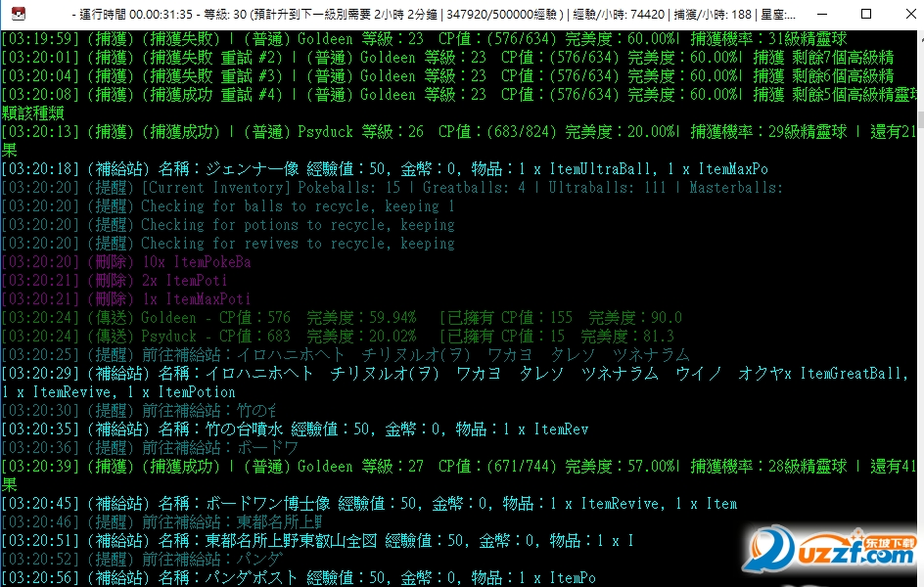Screen dimensions: 924x587
Task: Close the bot console window
Action: 910,14
